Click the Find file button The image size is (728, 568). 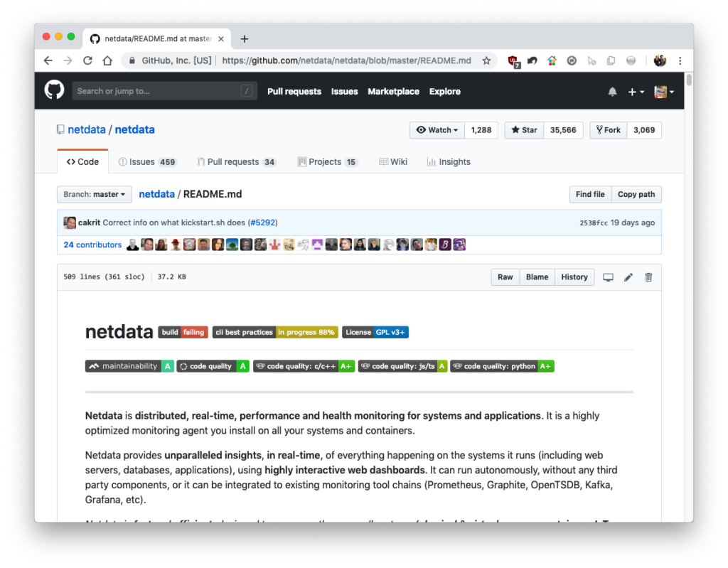pyautogui.click(x=590, y=195)
